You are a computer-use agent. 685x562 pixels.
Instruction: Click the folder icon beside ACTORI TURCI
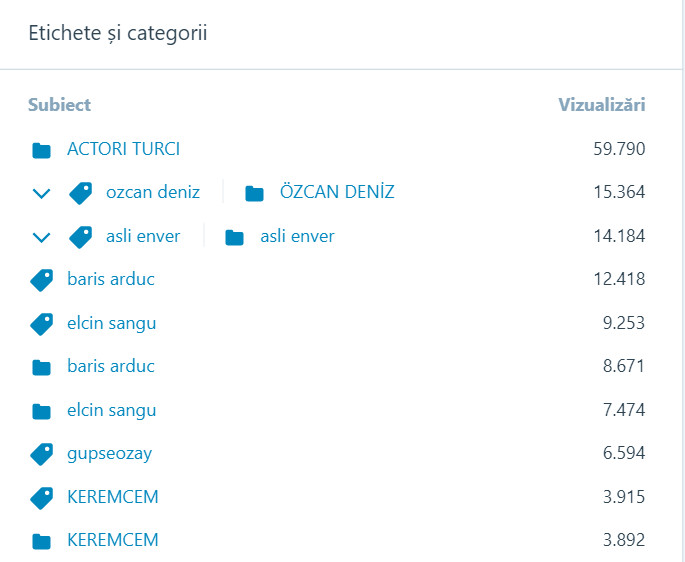[41, 150]
